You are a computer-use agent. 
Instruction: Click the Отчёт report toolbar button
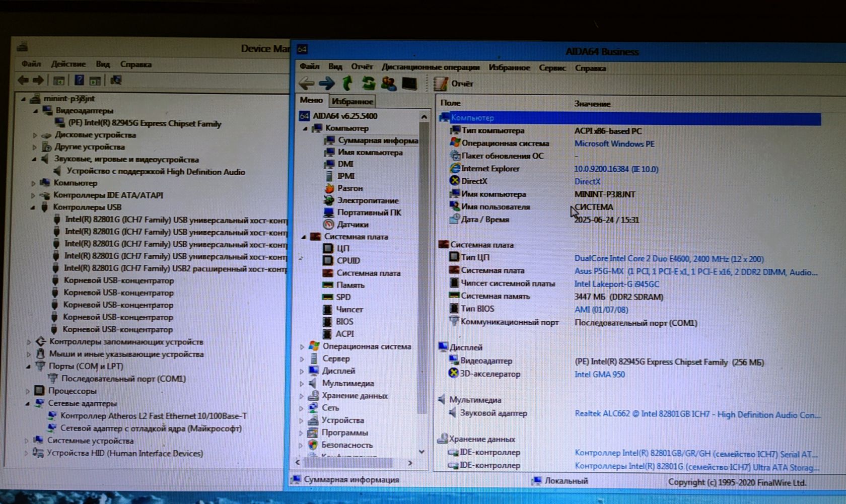[x=454, y=84]
